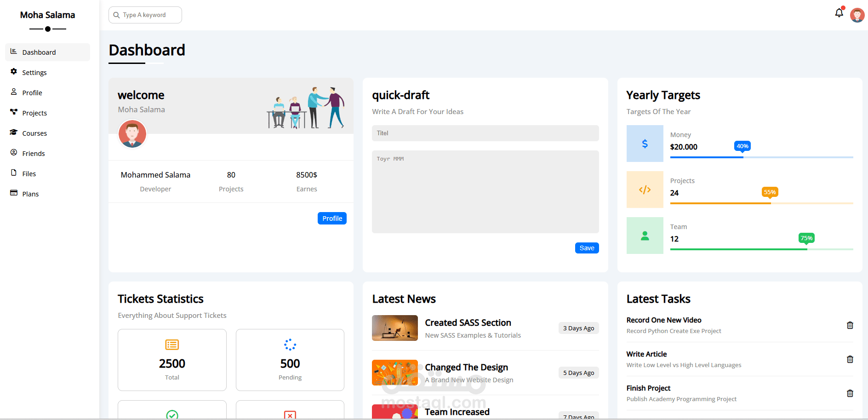Click the Friends circle-user icon
The width and height of the screenshot is (868, 420).
click(14, 153)
